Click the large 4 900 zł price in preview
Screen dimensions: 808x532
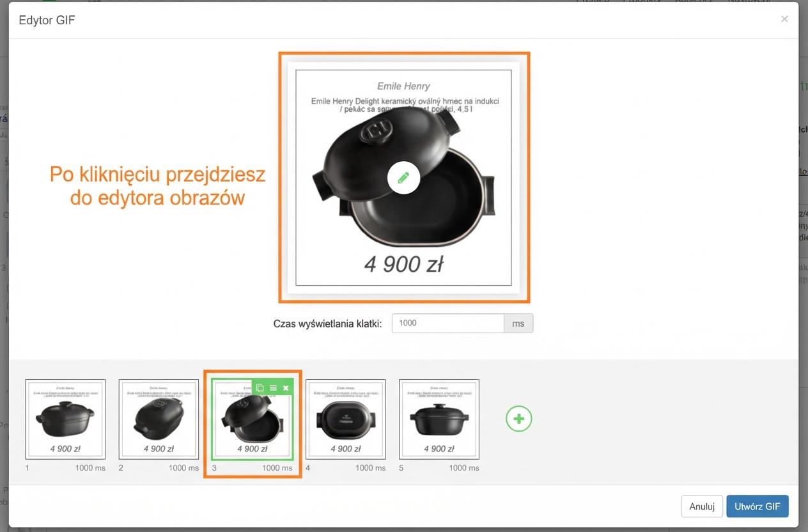click(404, 263)
